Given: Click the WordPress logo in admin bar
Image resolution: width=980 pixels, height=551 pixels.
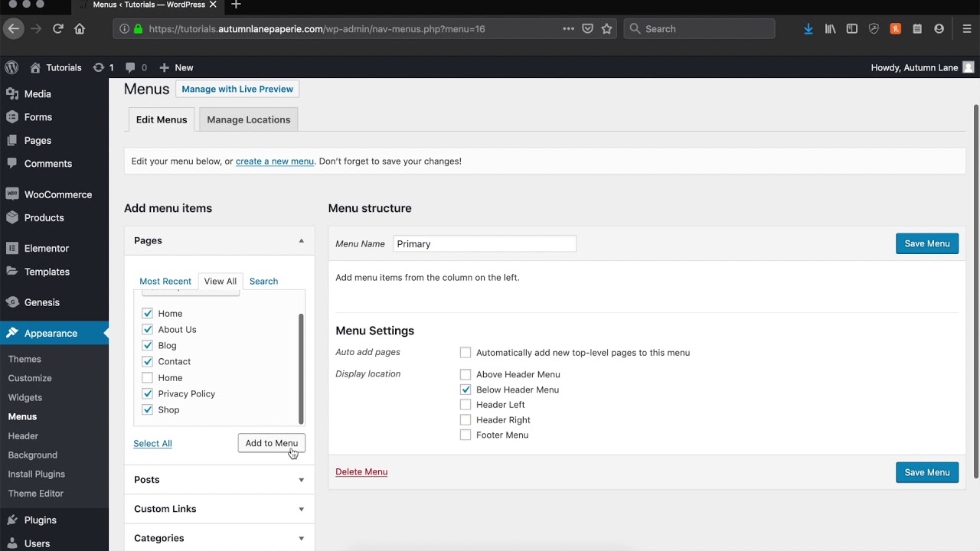Looking at the screenshot, I should pos(11,67).
